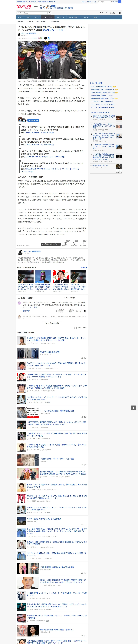Click author avatar beside article title
Viewport: 138px width, 644px height.
click(19, 34)
